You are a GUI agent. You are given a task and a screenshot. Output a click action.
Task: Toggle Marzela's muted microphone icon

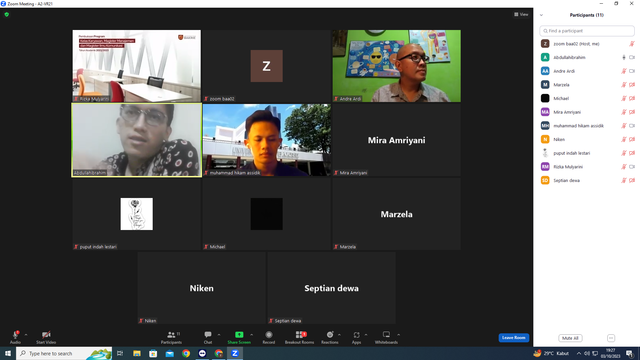[624, 84]
